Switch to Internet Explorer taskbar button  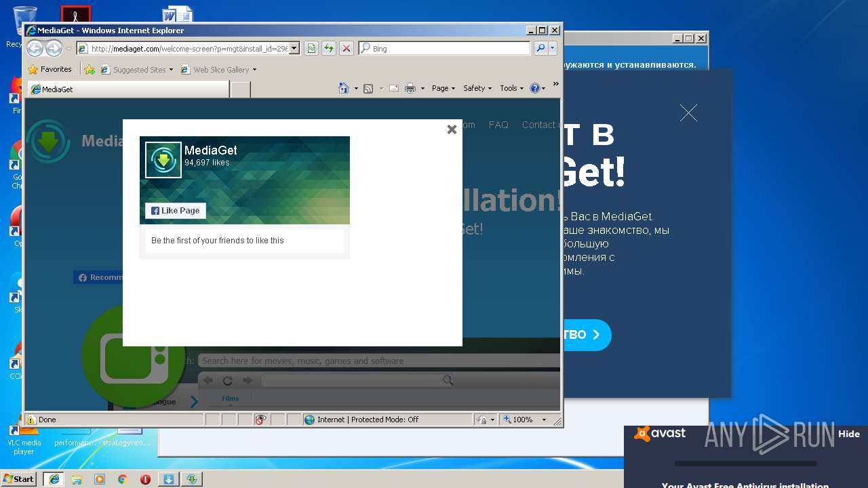(54, 479)
